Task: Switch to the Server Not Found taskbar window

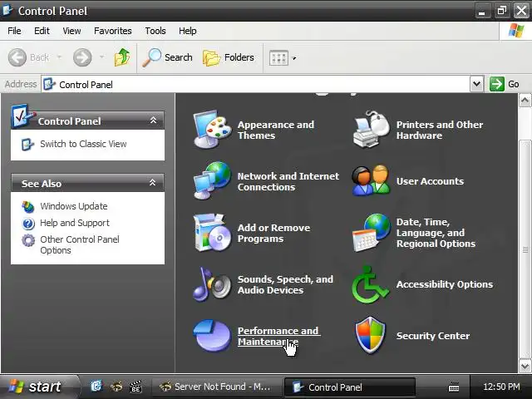Action: coord(215,387)
